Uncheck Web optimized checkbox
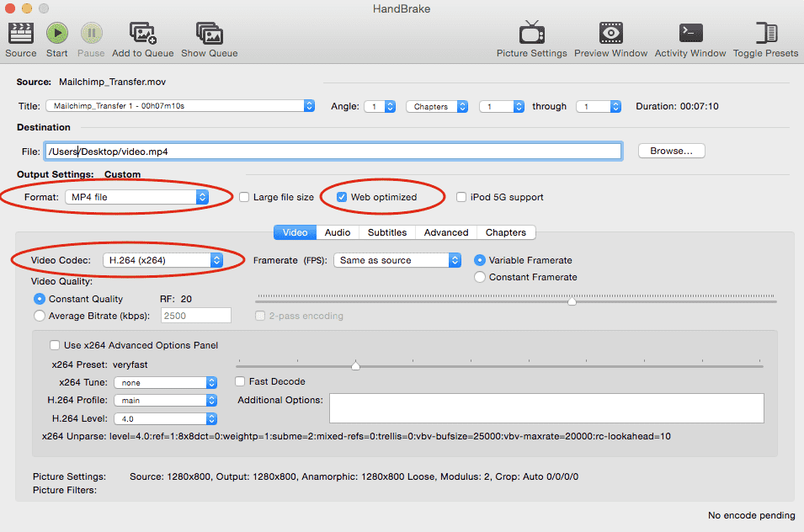The height and width of the screenshot is (532, 804). [342, 197]
